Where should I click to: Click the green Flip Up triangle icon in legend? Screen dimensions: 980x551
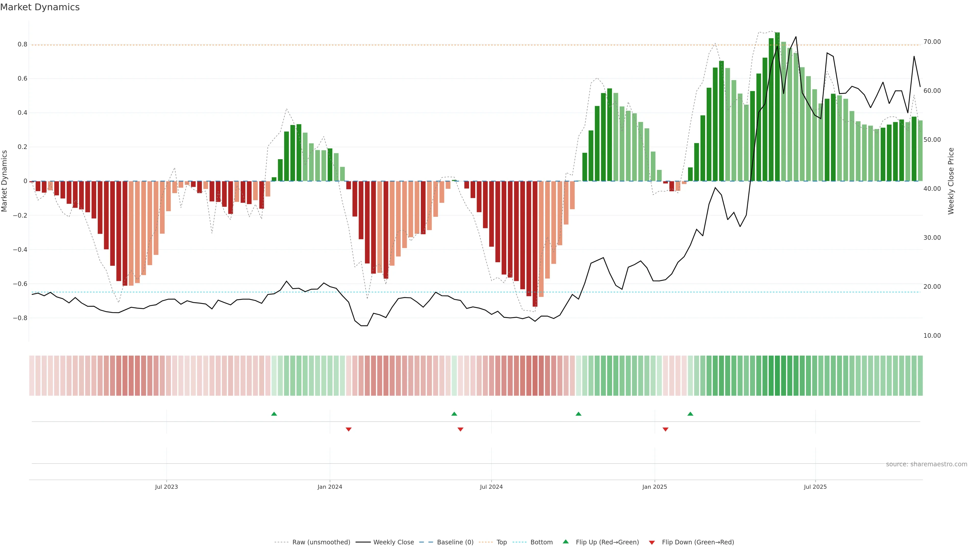566,542
